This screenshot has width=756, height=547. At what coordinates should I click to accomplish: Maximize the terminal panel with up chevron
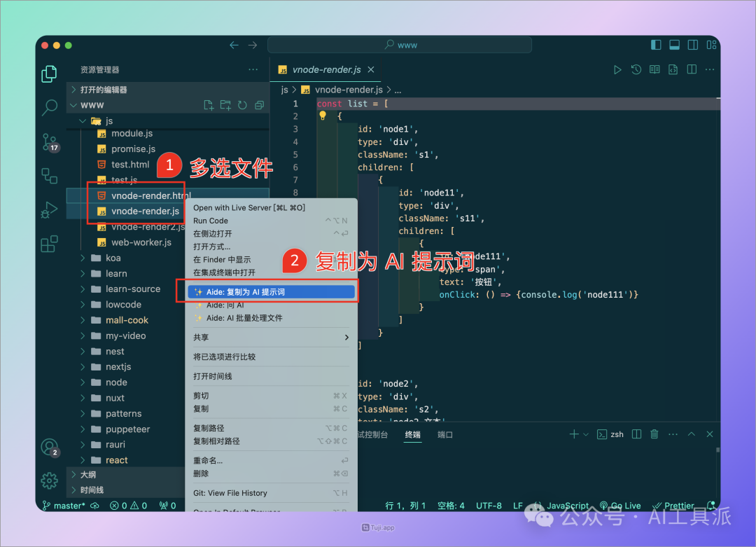point(692,435)
